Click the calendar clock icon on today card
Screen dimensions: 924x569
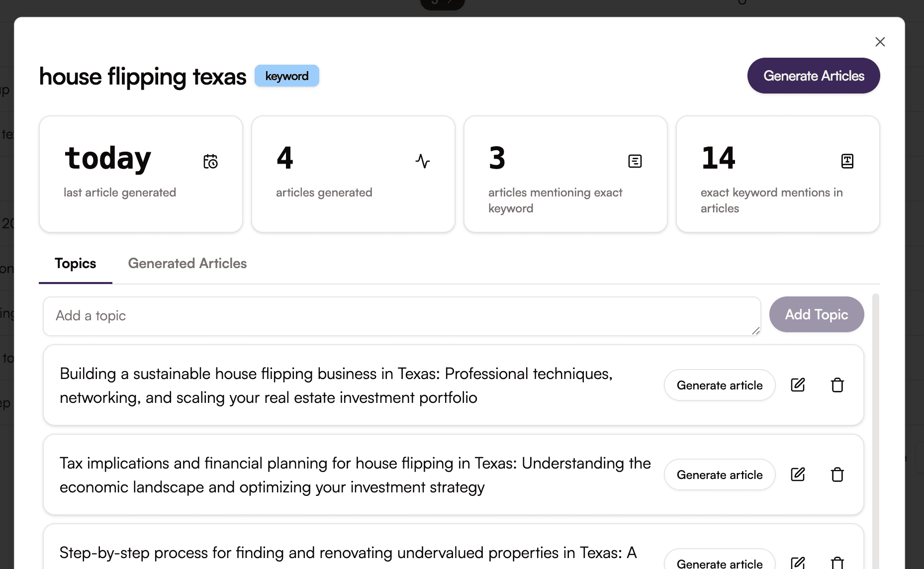pos(210,161)
